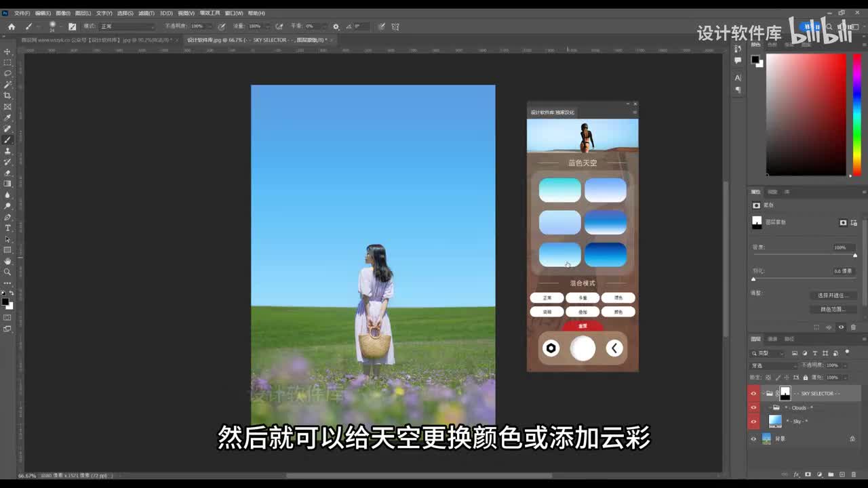Open the brush blend mode 正常 dropdown
This screenshot has height=488, width=868.
point(126,26)
